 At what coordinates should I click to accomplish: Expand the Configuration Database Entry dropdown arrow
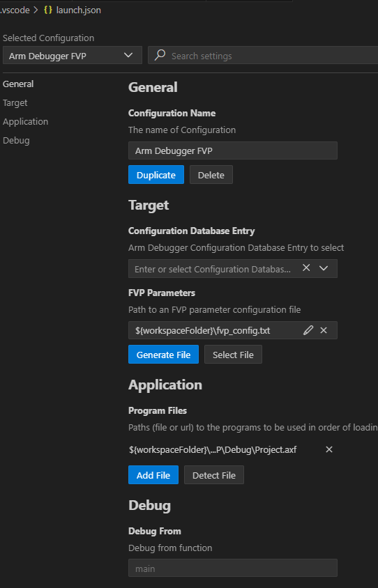tap(324, 268)
